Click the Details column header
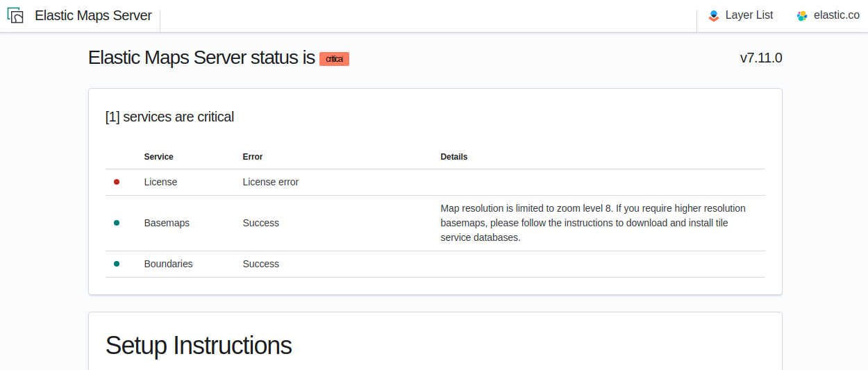The height and width of the screenshot is (370, 868). [454, 157]
